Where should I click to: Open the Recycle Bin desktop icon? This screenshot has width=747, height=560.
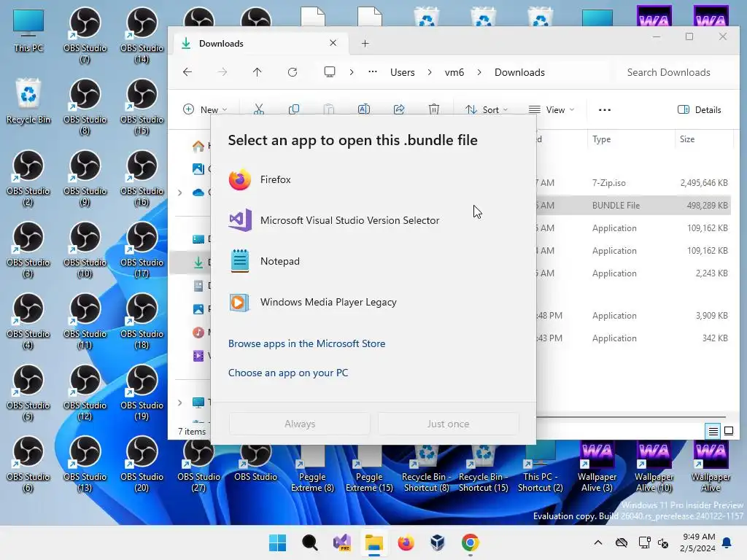[x=28, y=101]
